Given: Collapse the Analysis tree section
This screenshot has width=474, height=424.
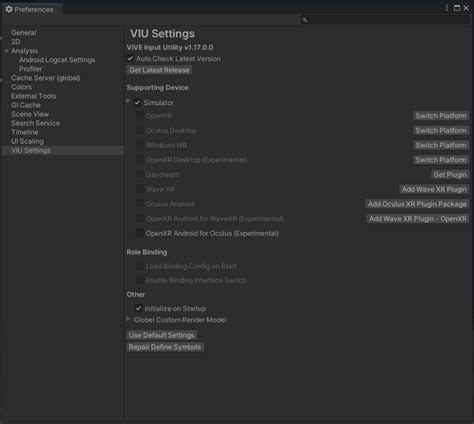Looking at the screenshot, I should pyautogui.click(x=6, y=51).
